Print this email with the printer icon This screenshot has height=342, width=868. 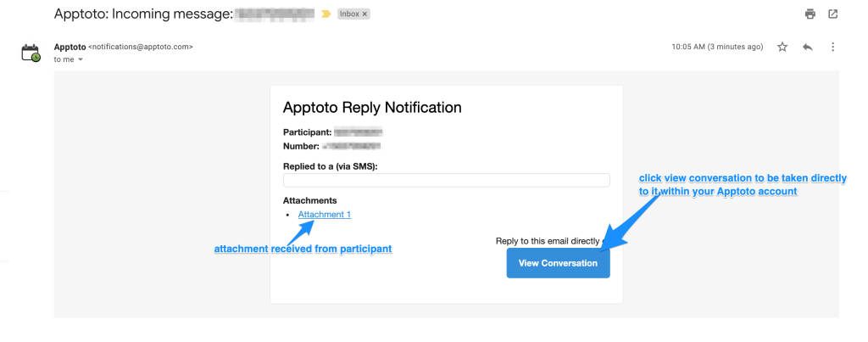click(x=810, y=14)
